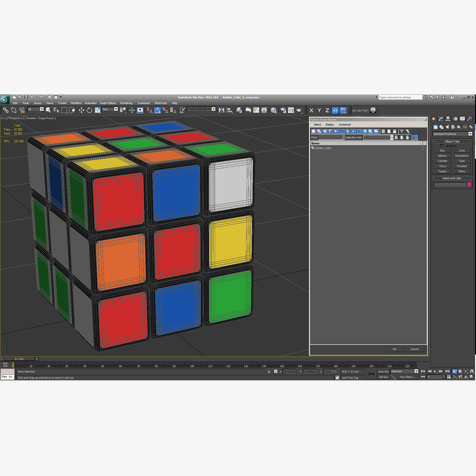
Task: Click the Select and Link tool icon
Action: [6, 110]
